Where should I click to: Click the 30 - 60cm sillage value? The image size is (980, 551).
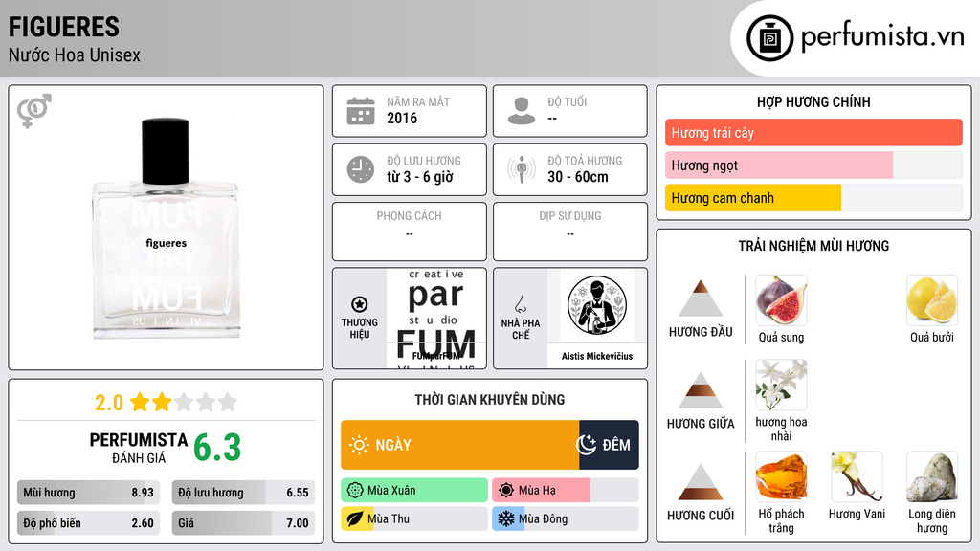577,177
